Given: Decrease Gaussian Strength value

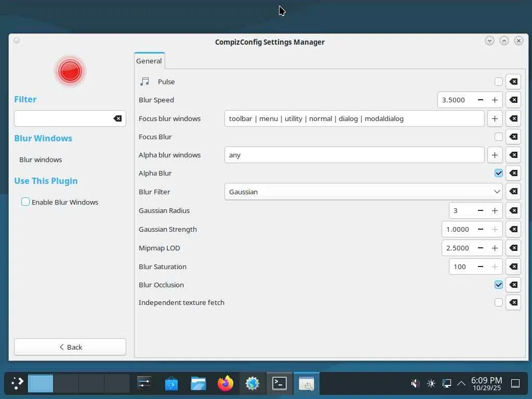Looking at the screenshot, I should pos(481,229).
